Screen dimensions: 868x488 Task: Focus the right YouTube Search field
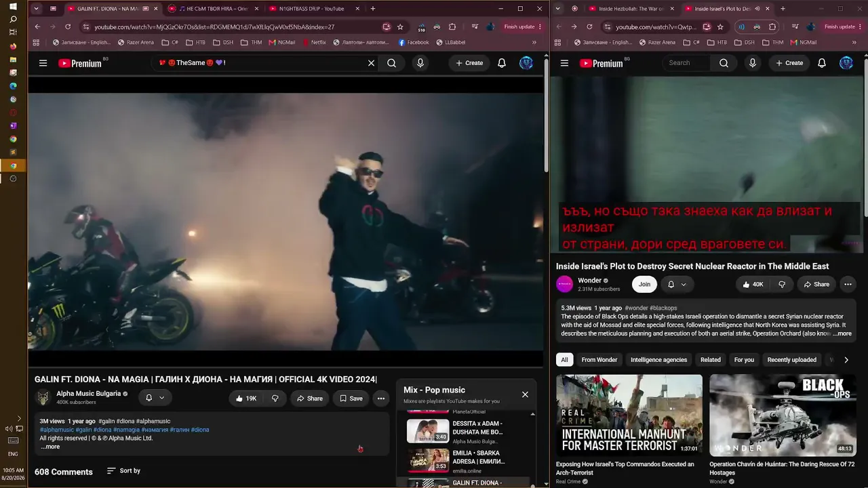[686, 63]
